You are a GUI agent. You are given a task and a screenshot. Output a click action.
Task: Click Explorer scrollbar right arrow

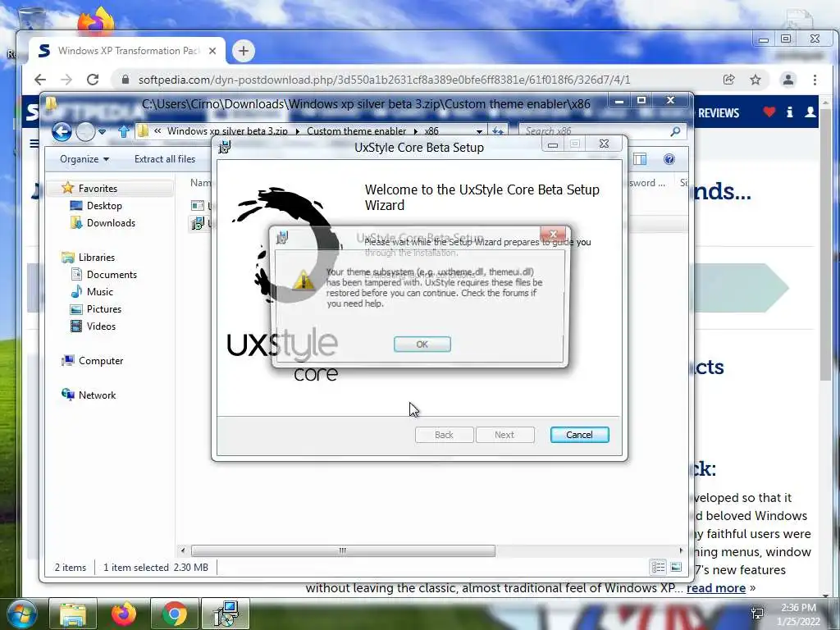[x=681, y=550]
